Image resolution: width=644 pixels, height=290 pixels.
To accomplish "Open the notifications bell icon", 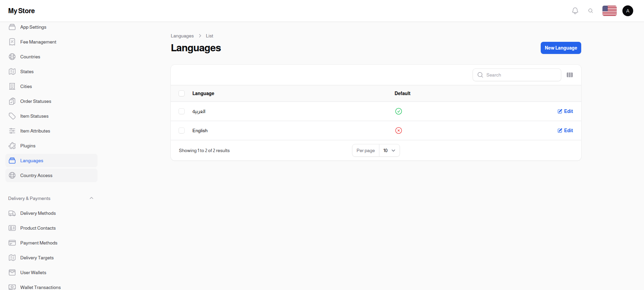I will coord(575,11).
